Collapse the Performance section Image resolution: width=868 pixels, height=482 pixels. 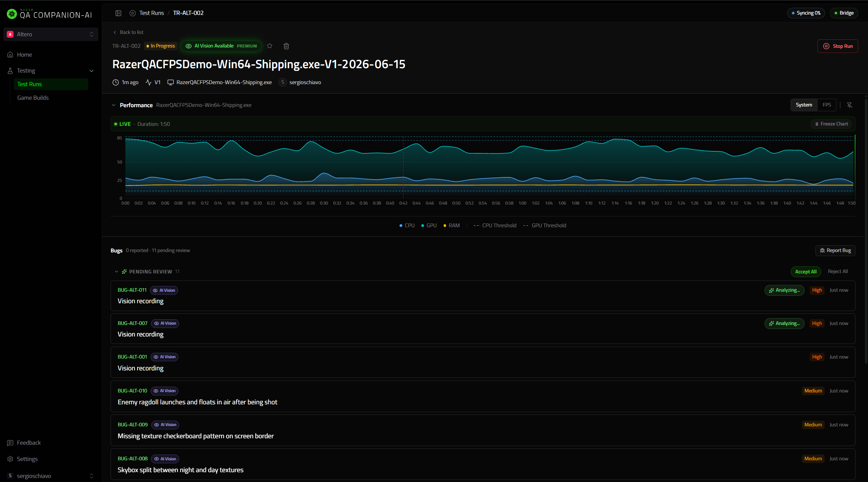[114, 105]
